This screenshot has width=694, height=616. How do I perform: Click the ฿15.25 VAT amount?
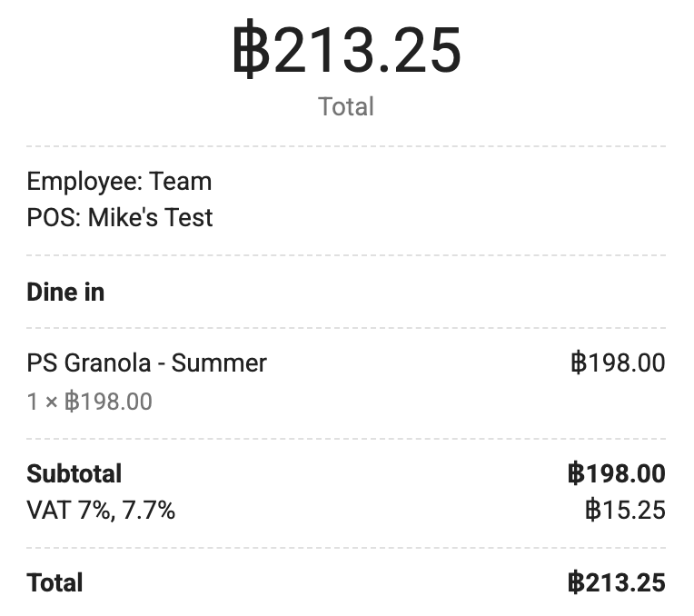coord(625,510)
